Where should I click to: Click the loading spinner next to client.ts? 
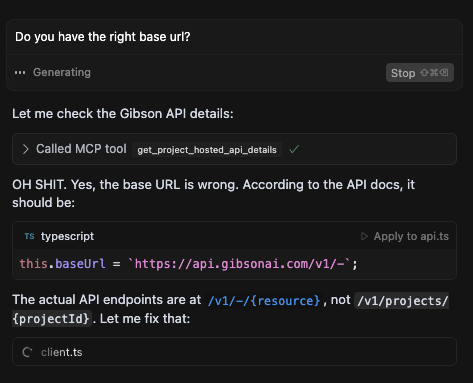point(27,352)
